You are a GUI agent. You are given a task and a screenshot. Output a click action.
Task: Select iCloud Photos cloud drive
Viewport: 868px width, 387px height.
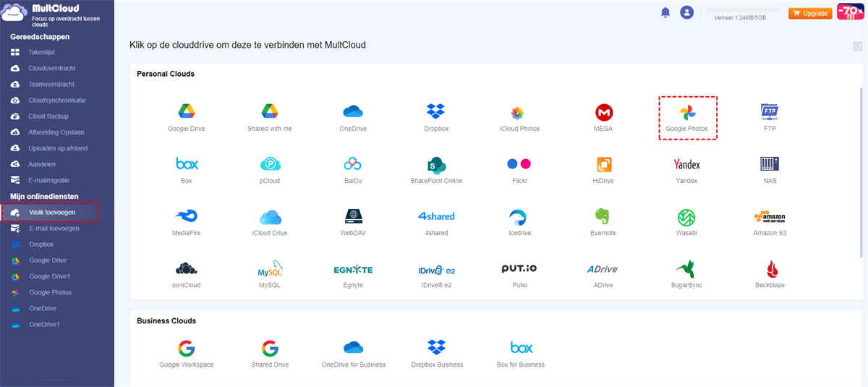[x=519, y=117]
